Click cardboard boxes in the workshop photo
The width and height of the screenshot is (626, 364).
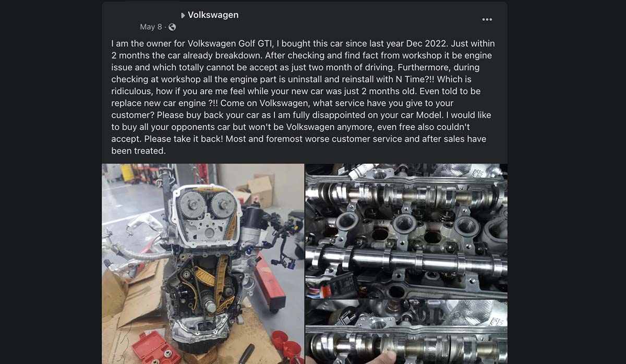tap(255, 190)
